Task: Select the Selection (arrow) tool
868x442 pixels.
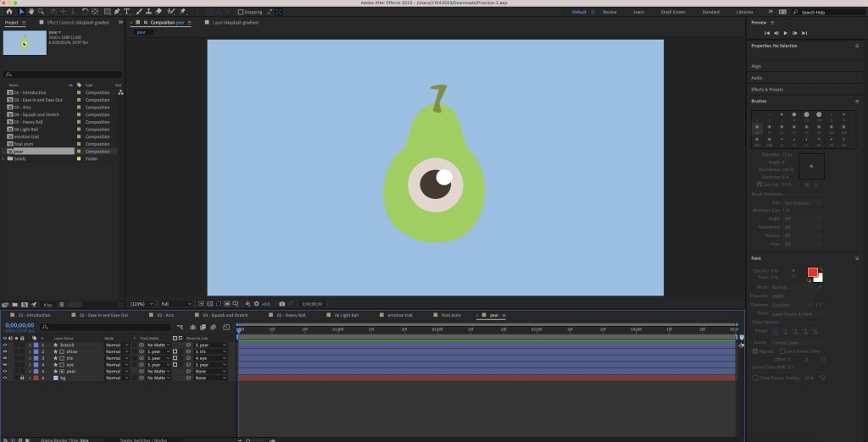Action: (21, 12)
